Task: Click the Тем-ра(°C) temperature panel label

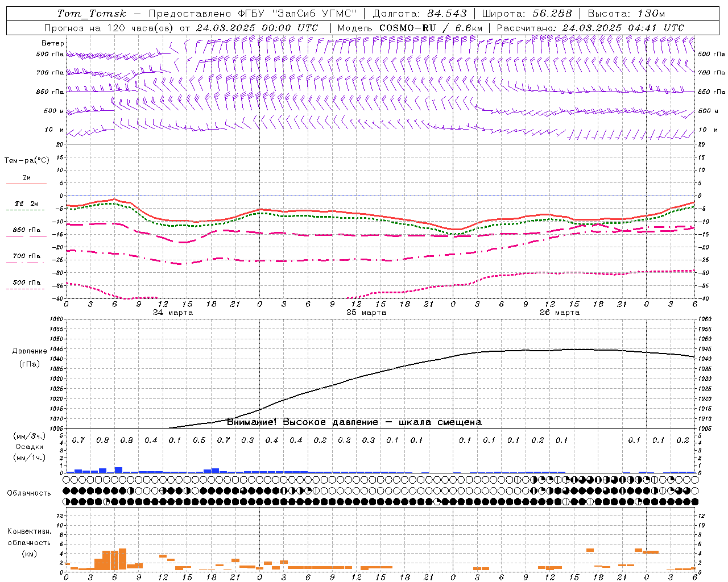Action: (x=27, y=160)
